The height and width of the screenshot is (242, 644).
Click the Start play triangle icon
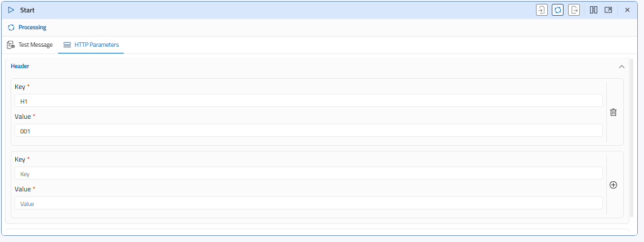11,10
